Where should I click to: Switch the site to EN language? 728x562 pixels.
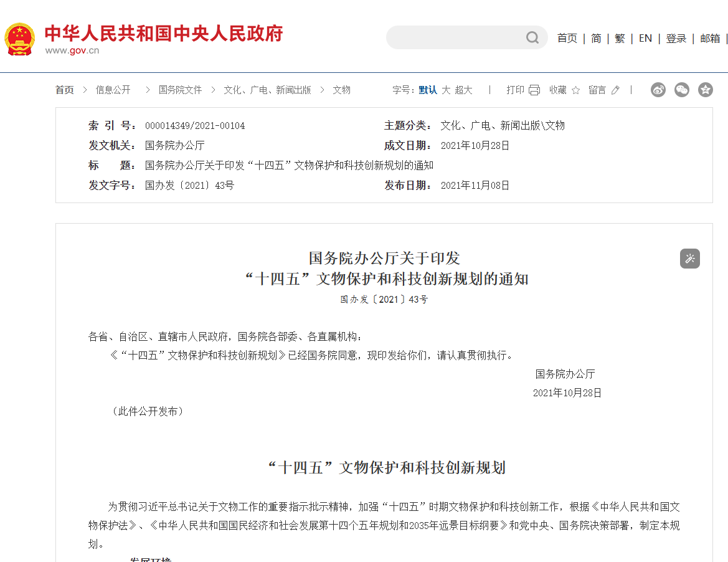[645, 38]
